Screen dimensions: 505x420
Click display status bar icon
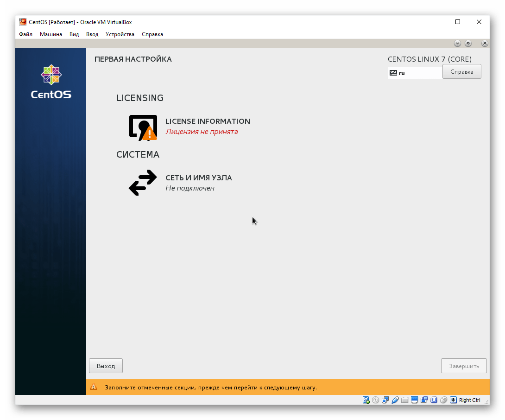click(415, 400)
